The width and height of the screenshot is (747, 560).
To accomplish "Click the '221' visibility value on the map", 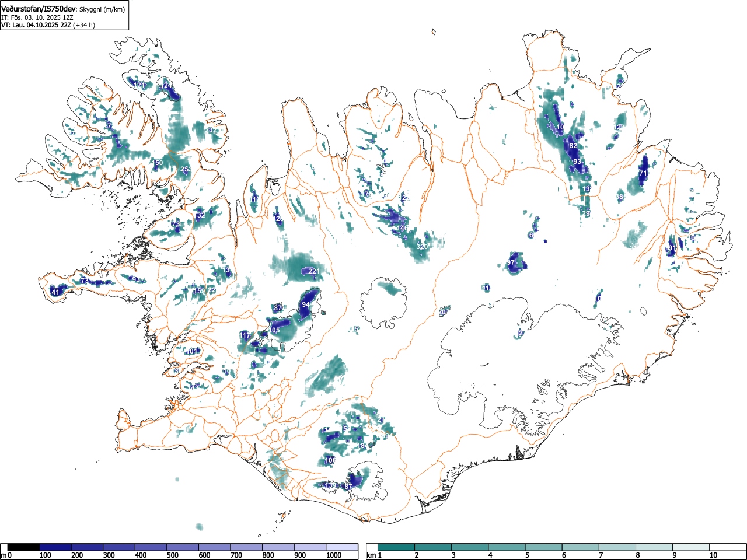I will coord(313,271).
